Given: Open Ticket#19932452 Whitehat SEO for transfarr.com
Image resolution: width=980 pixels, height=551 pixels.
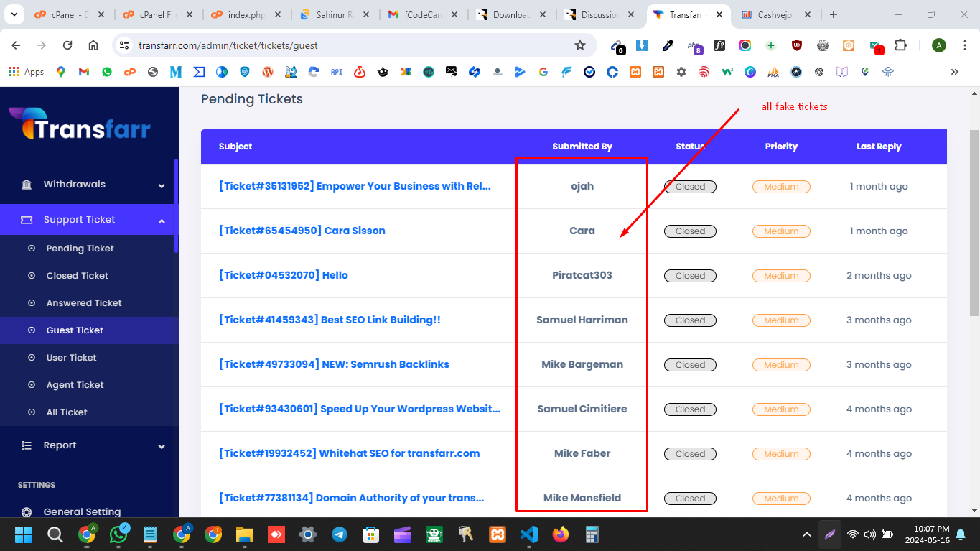Looking at the screenshot, I should click(350, 453).
